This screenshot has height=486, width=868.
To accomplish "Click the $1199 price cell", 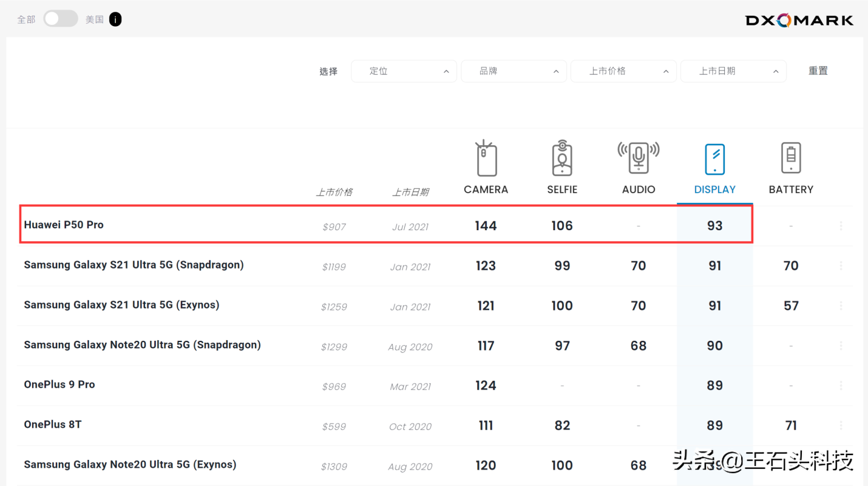I will click(334, 267).
